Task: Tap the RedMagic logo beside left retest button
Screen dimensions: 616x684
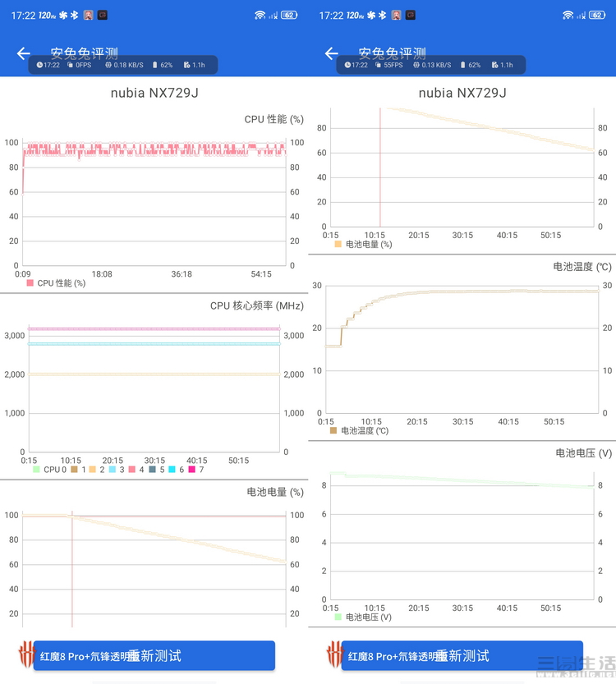Action: 26,654
